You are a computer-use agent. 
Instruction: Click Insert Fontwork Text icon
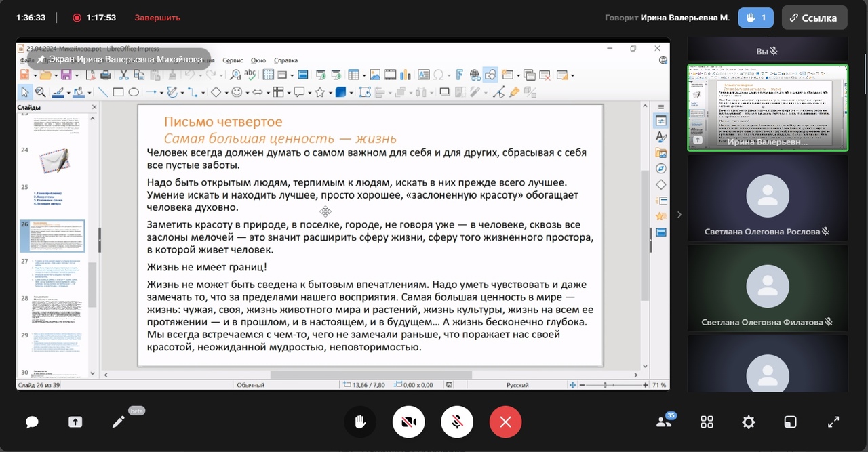pyautogui.click(x=459, y=75)
